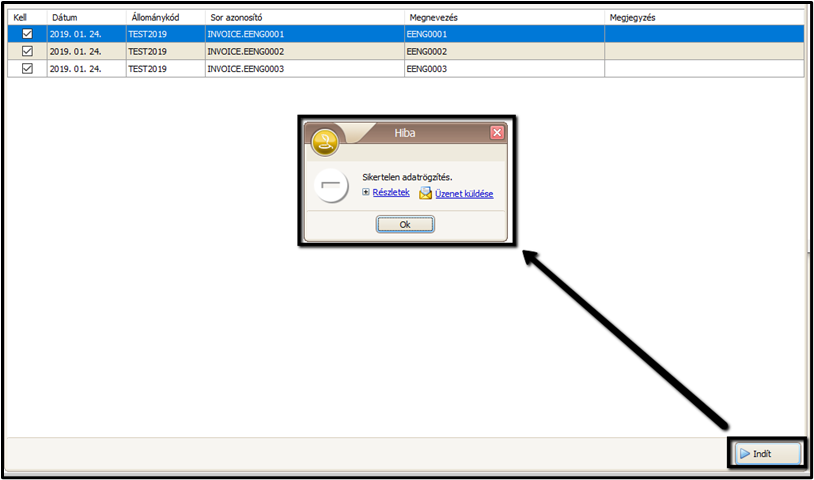Open the Részletek link in the error dialog
Viewport: 814px width, 480px height.
point(391,192)
